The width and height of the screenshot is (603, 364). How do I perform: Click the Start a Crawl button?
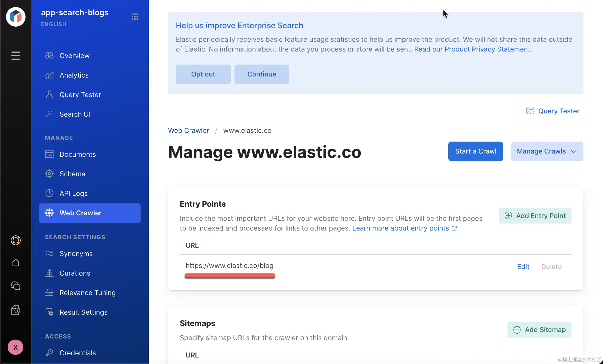point(476,151)
